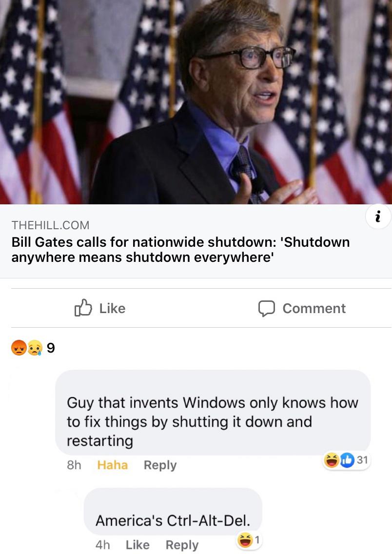Like the post using the Like label
This screenshot has width=392, height=554.
pyautogui.click(x=112, y=308)
